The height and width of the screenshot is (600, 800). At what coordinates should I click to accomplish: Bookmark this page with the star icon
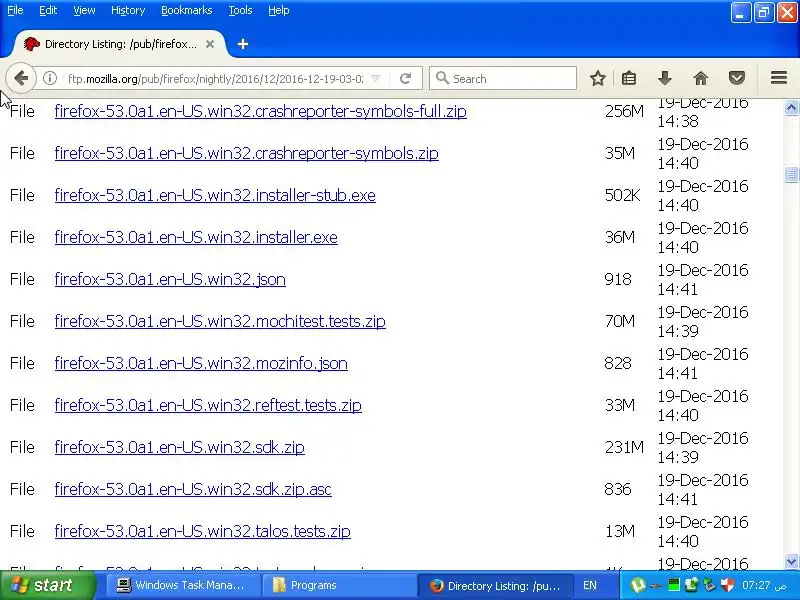[598, 79]
